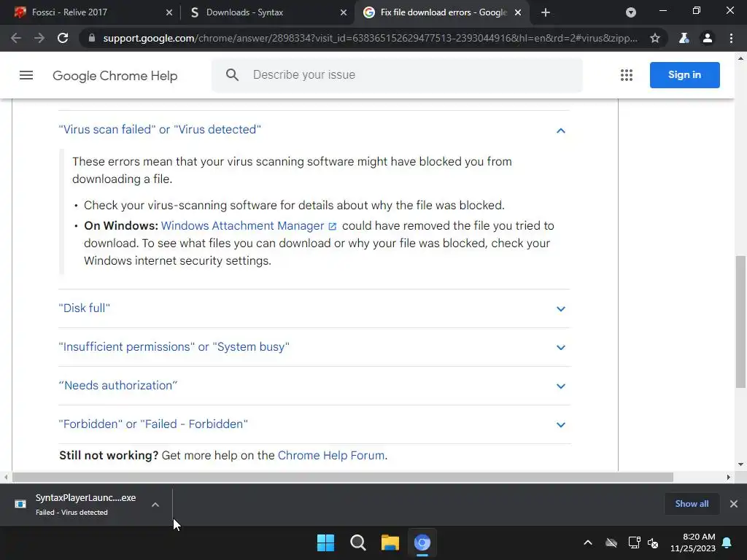Open the network status tray icon
The width and height of the screenshot is (747, 560).
pyautogui.click(x=634, y=542)
